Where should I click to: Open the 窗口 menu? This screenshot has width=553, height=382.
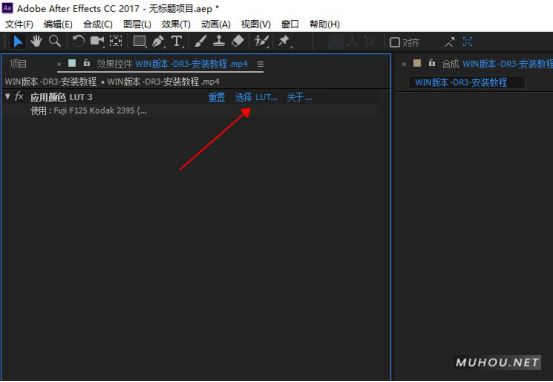[x=290, y=24]
